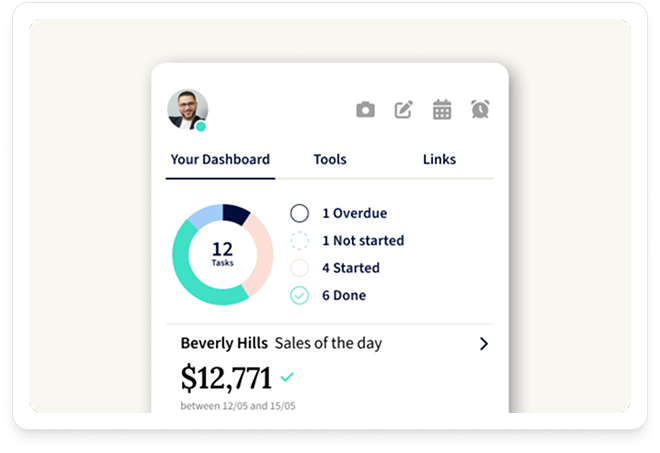Select the Not started dashed circle
660x453 pixels.
(299, 240)
